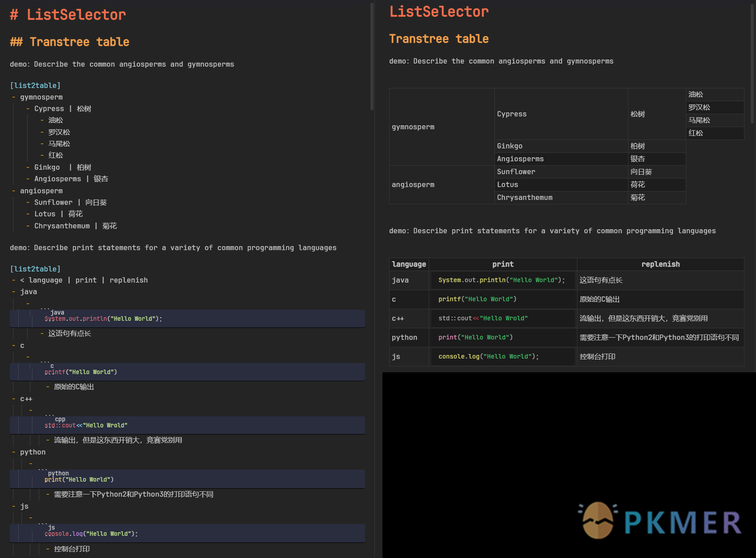Click the editor pane vertical scrollbar
Image resolution: width=756 pixels, height=558 pixels.
pos(372,56)
